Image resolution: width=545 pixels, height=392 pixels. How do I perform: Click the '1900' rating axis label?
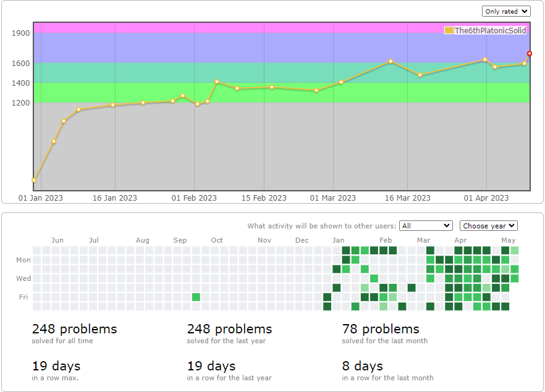[x=21, y=33]
